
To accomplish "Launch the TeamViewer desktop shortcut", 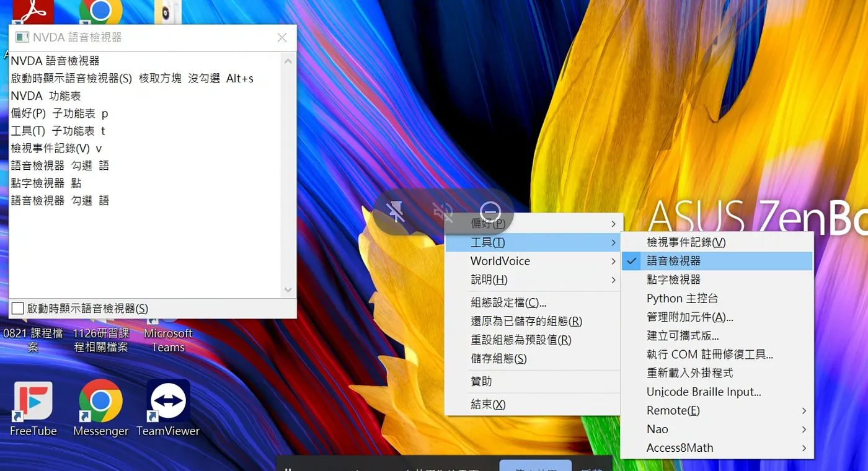I will point(168,409).
